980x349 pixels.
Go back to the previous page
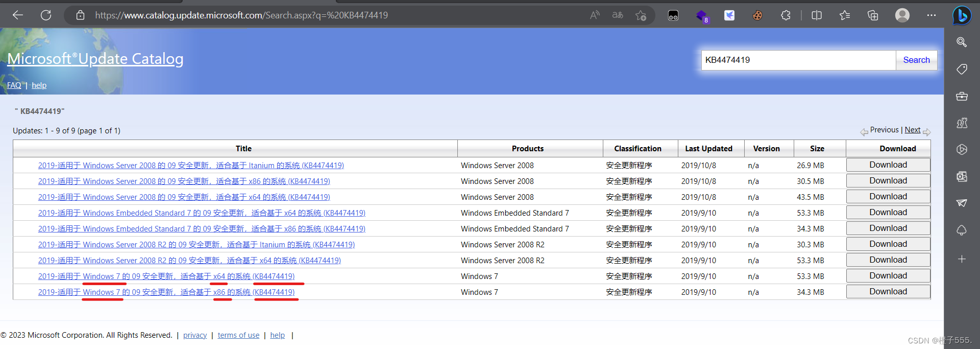(18, 15)
